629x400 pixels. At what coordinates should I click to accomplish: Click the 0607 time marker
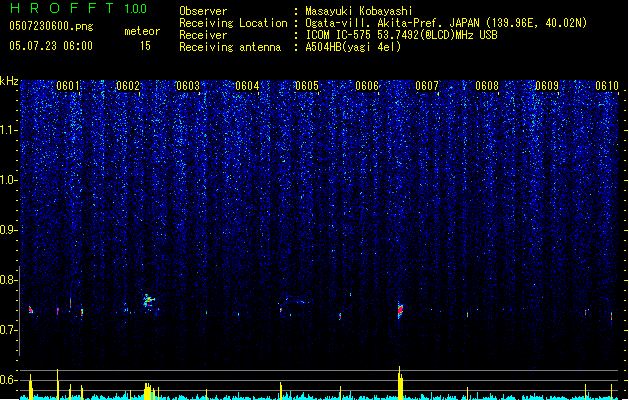pyautogui.click(x=427, y=86)
